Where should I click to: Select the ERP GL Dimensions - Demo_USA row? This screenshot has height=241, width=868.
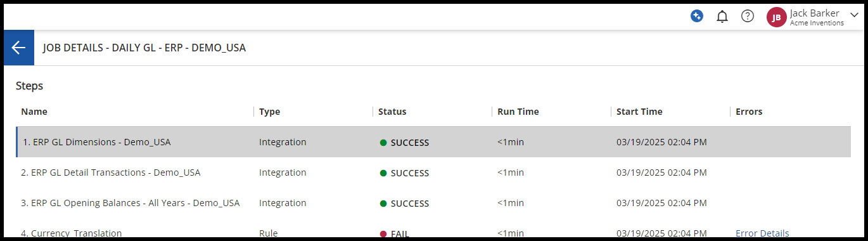(x=433, y=142)
